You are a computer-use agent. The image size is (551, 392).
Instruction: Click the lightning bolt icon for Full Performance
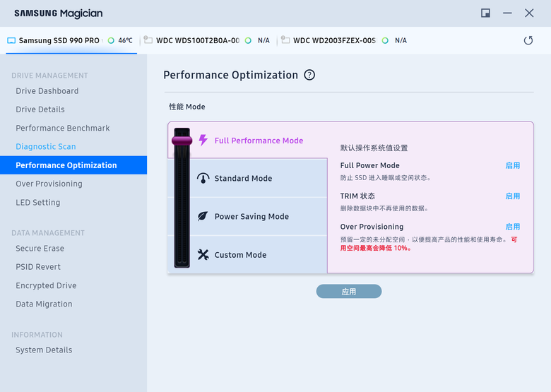point(203,140)
